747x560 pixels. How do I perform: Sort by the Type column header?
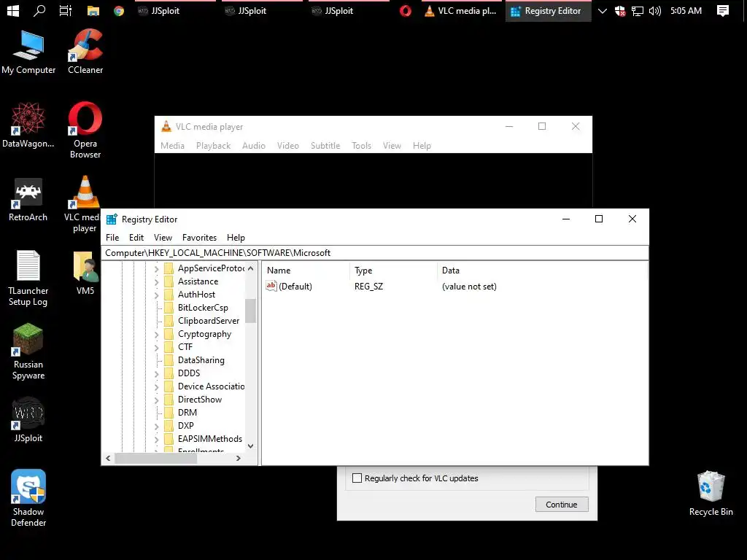tap(393, 271)
